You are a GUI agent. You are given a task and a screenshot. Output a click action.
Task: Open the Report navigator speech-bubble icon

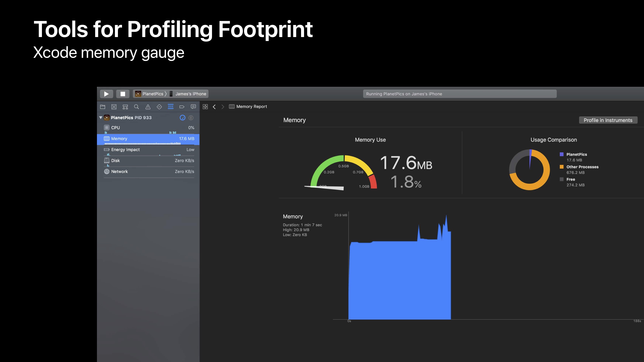coord(193,107)
